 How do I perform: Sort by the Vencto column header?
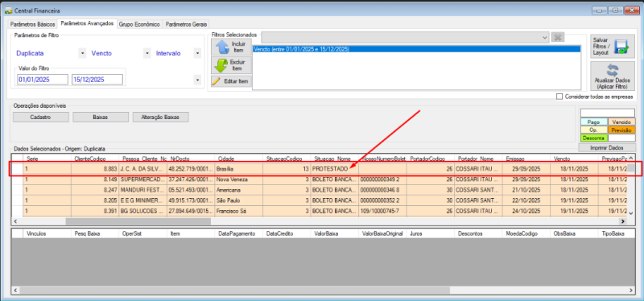575,159
